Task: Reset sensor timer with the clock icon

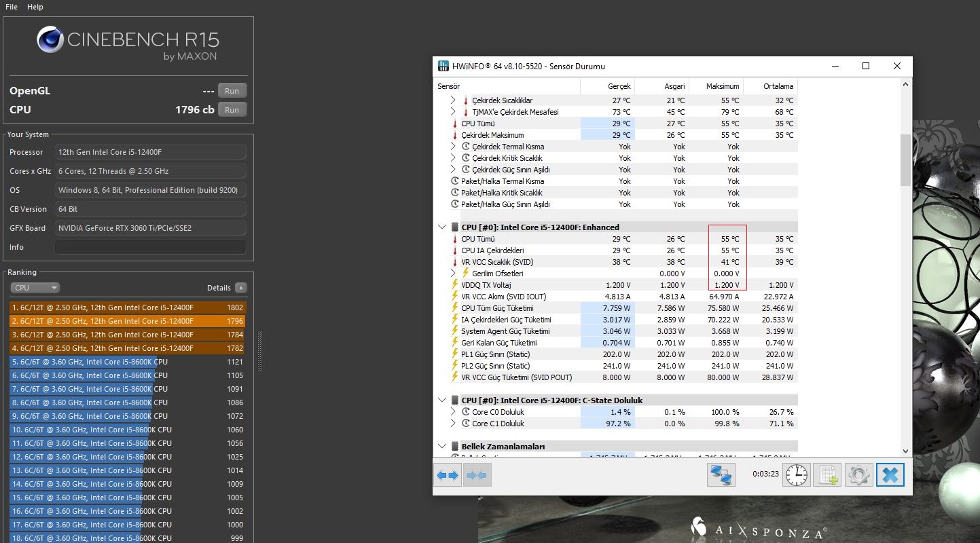Action: 797,475
